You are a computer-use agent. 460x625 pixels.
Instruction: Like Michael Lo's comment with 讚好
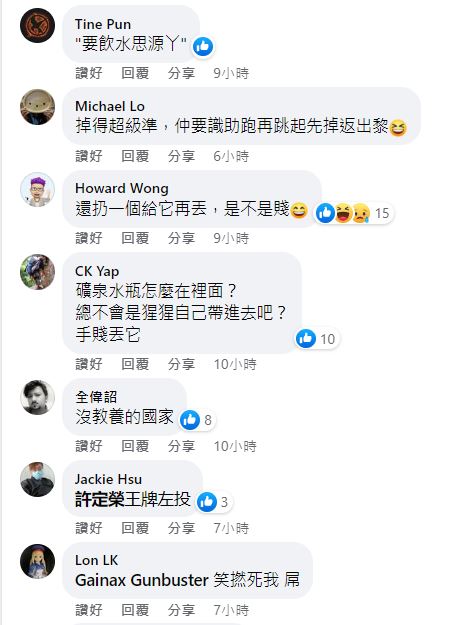coord(89,156)
